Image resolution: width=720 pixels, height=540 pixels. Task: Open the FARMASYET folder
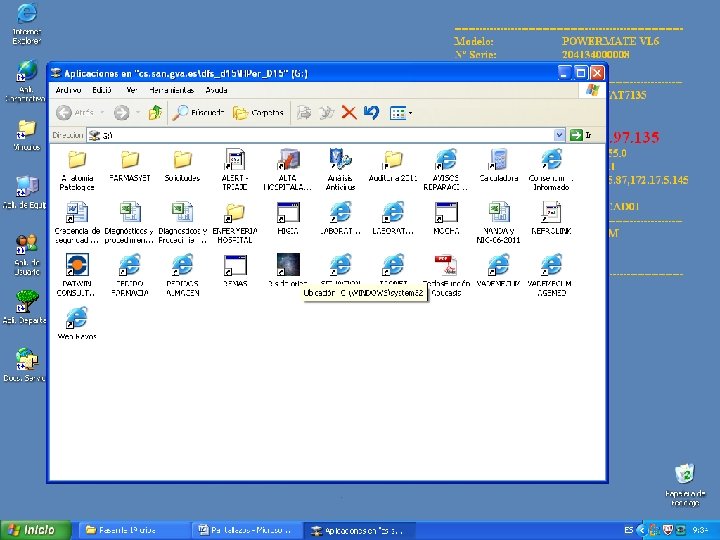130,165
